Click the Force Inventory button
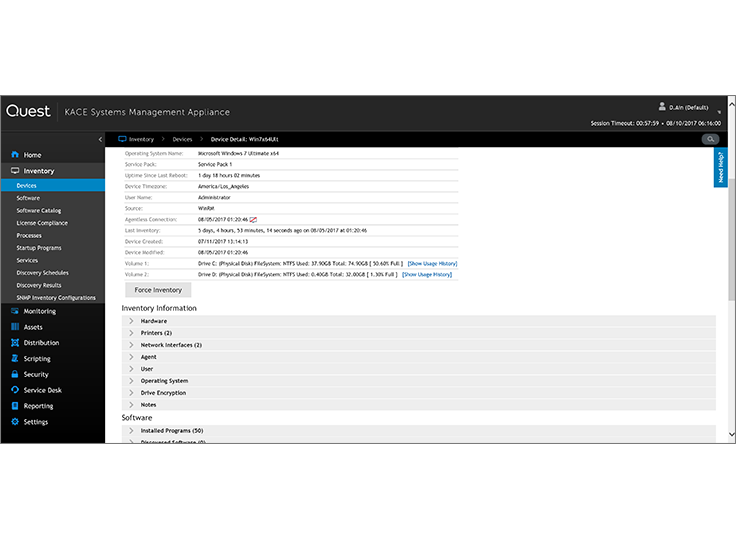 [x=158, y=290]
